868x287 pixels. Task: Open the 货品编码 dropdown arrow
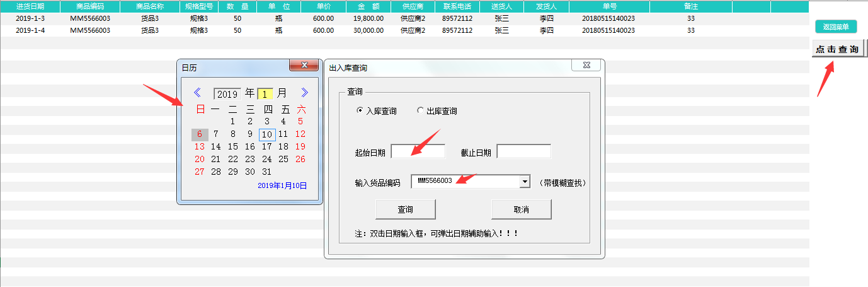525,182
